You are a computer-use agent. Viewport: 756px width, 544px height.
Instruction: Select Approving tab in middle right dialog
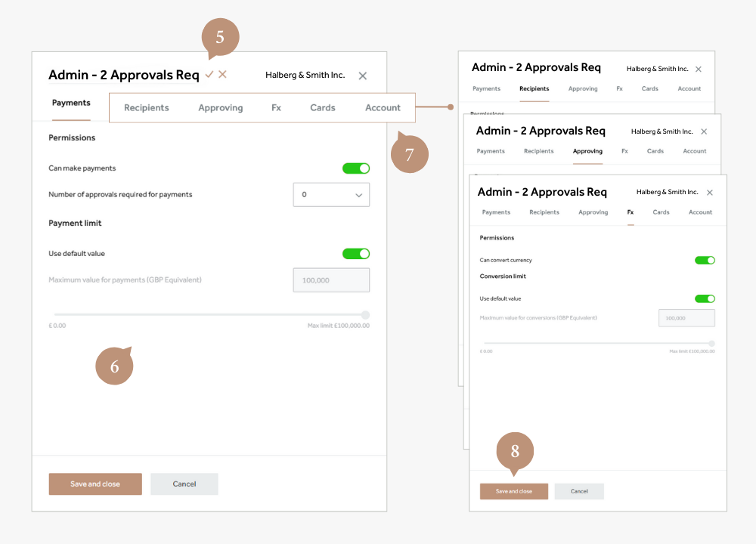587,151
